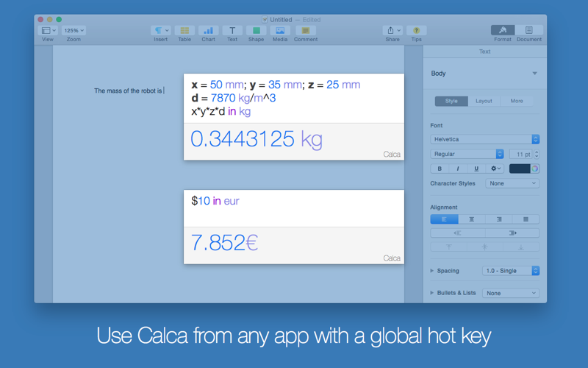Open the color wheel picker
The width and height of the screenshot is (588, 368).
tap(535, 169)
